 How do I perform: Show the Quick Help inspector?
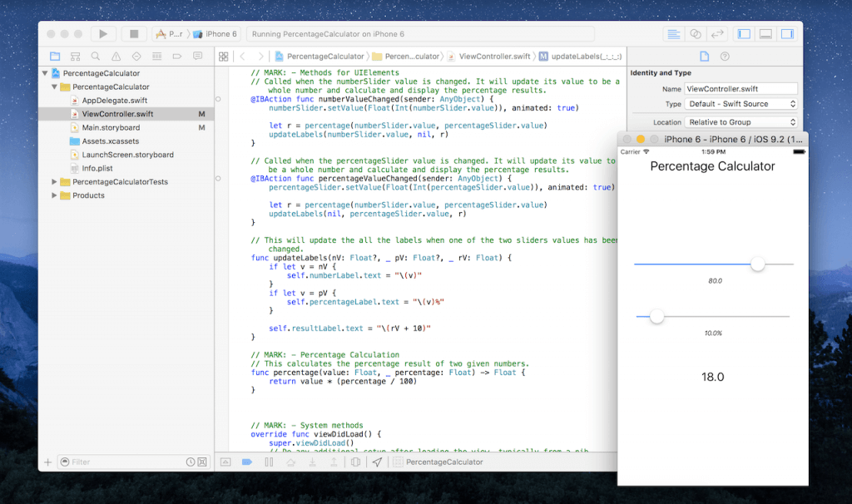(725, 57)
